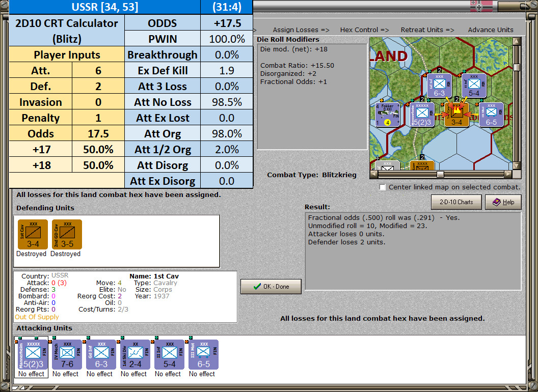This screenshot has height=392, width=538.
Task: Go to the Hex Control step
Action: [x=364, y=30]
